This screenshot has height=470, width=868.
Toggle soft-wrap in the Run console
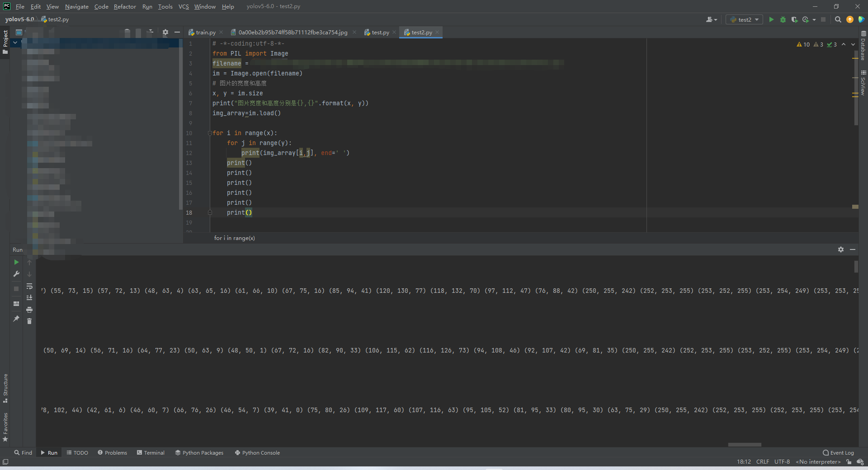(29, 286)
